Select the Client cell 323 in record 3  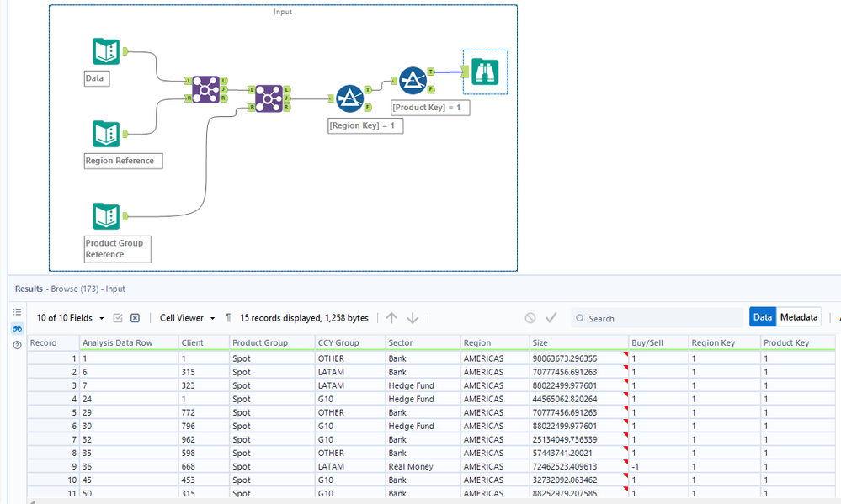[x=204, y=385]
